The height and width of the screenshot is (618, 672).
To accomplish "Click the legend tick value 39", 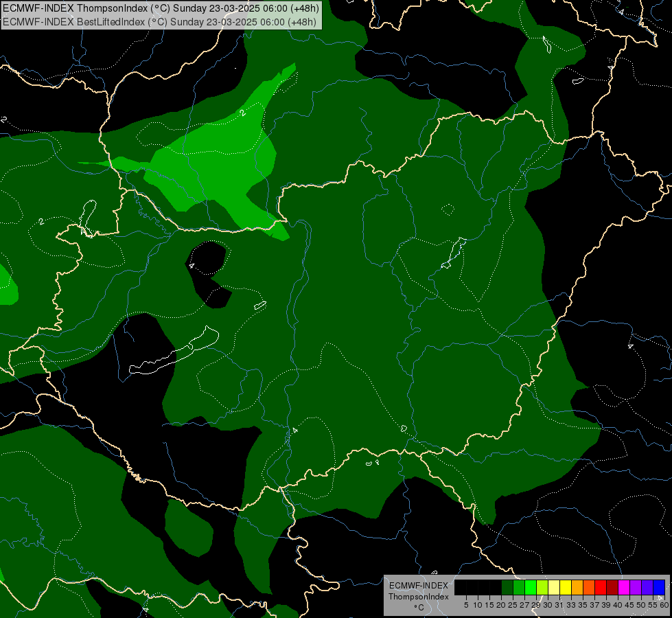I will point(605,605).
